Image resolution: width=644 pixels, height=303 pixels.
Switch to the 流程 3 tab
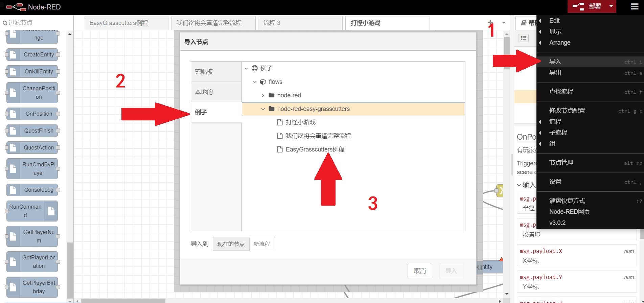300,23
